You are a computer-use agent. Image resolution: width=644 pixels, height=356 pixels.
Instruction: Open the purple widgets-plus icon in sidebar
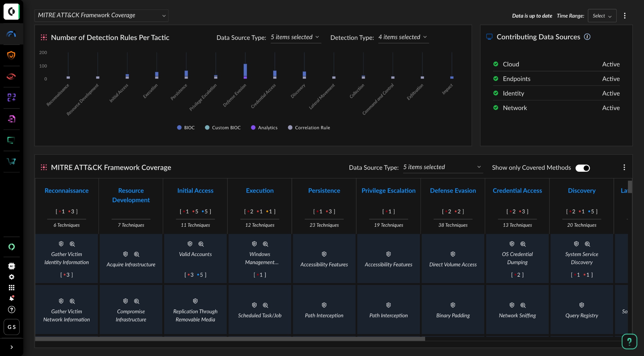click(11, 97)
